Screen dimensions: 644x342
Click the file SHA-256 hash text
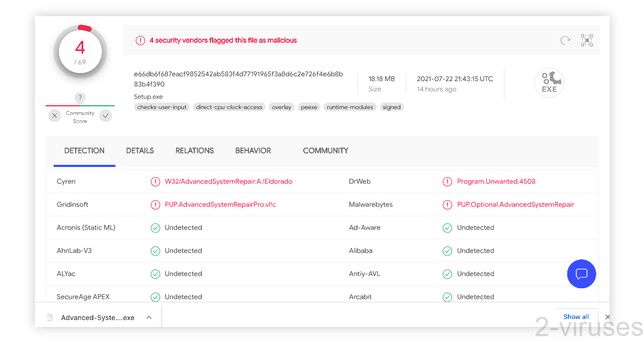pyautogui.click(x=238, y=79)
